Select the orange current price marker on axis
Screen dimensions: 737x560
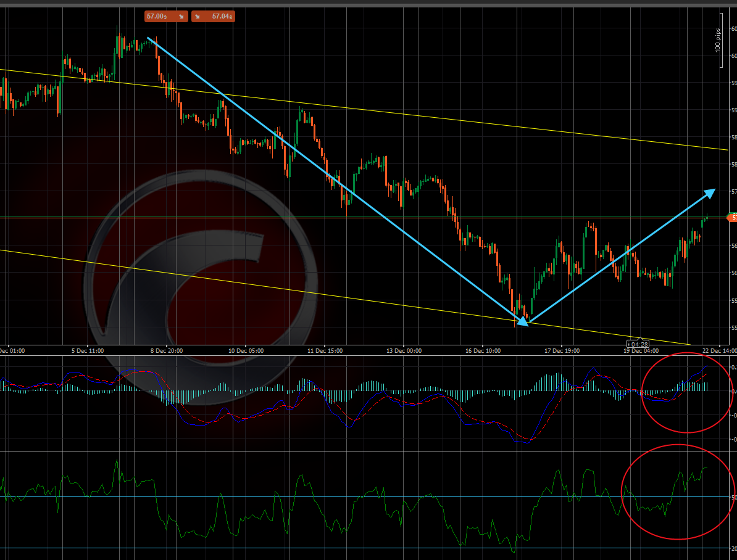click(x=732, y=218)
